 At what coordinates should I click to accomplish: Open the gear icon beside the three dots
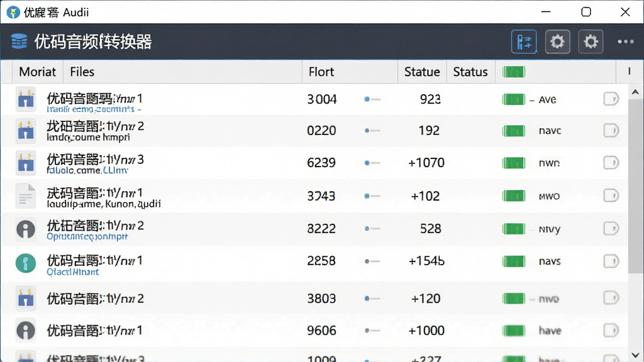(591, 41)
